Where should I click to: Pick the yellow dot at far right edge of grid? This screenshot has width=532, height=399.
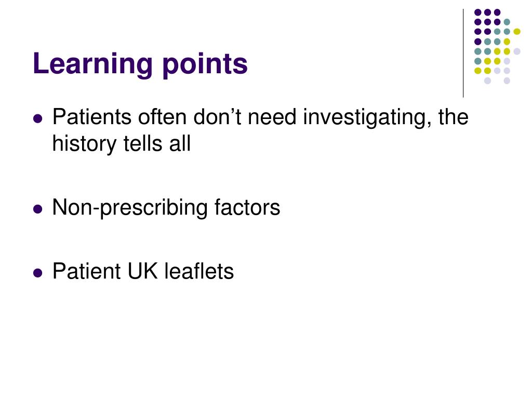(x=517, y=32)
